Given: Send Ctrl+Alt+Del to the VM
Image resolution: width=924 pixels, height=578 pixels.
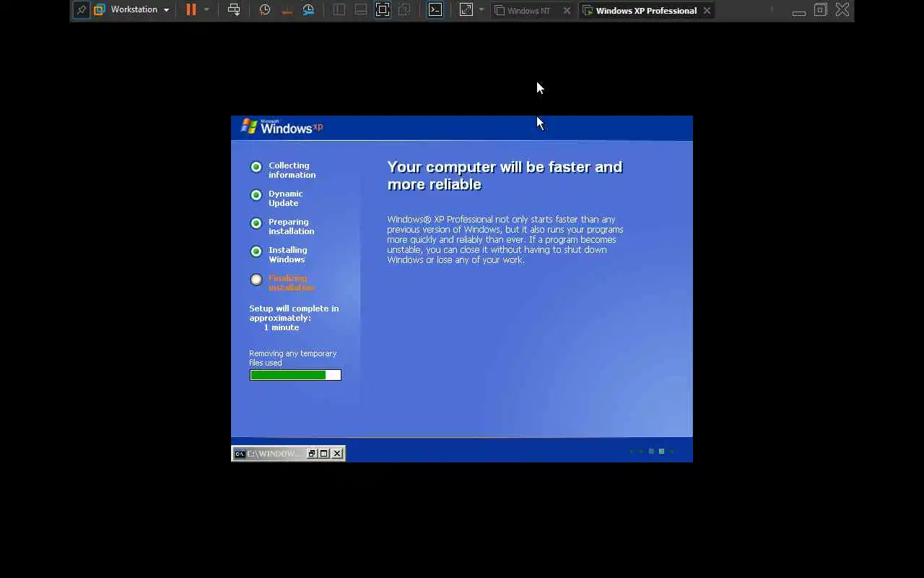Looking at the screenshot, I should click(234, 10).
